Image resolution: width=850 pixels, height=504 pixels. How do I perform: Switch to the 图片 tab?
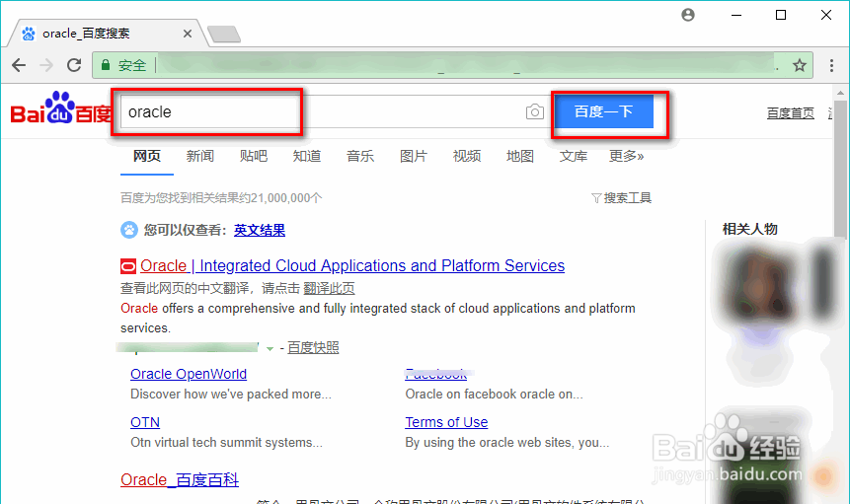(x=414, y=156)
